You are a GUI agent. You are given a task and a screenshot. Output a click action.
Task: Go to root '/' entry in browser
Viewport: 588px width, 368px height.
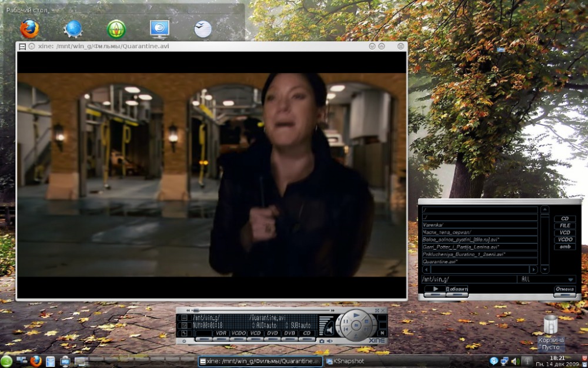pos(480,210)
